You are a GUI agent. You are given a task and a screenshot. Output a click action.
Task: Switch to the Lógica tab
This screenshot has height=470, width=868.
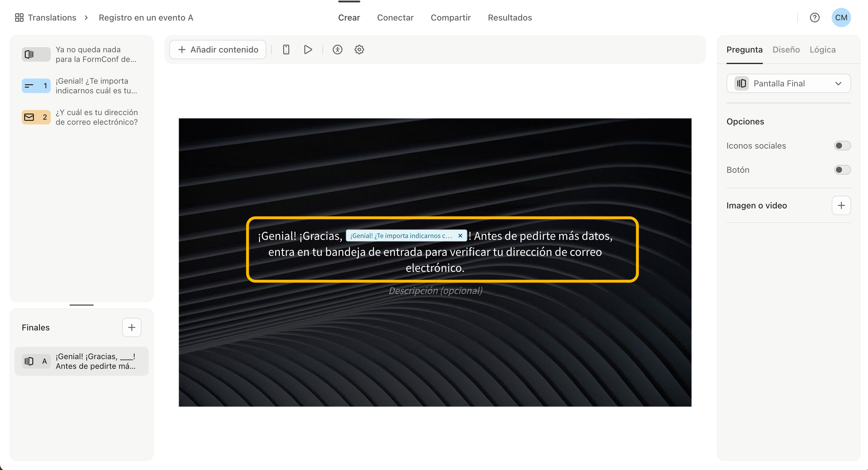[x=822, y=50]
